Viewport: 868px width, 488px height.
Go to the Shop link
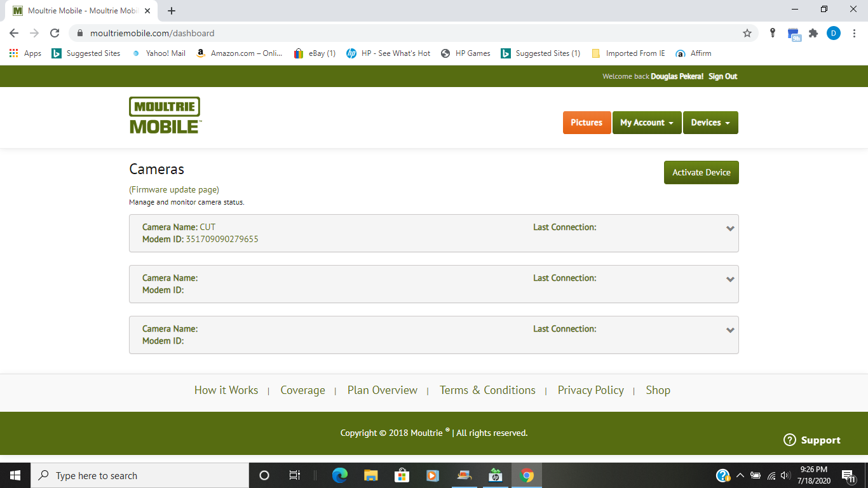click(x=658, y=390)
